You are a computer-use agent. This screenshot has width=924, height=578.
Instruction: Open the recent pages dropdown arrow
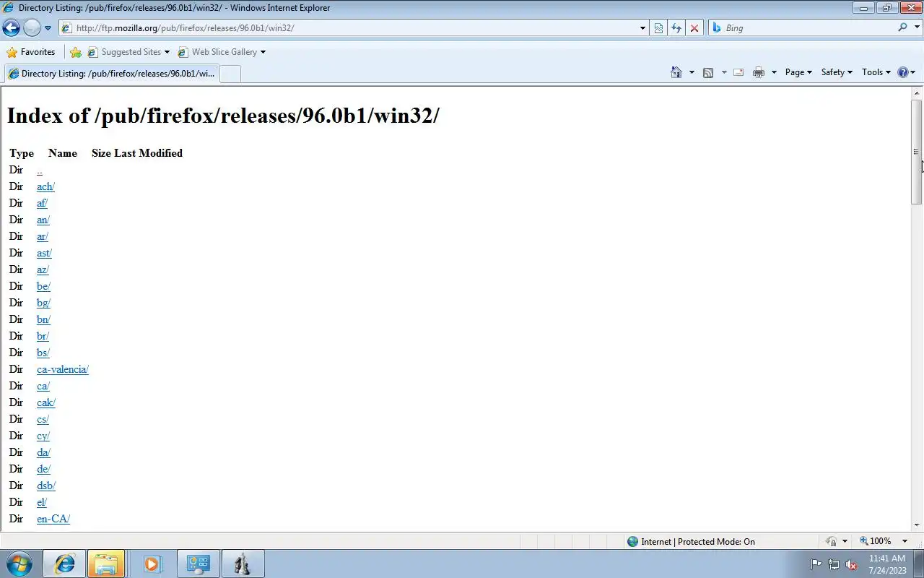click(48, 28)
